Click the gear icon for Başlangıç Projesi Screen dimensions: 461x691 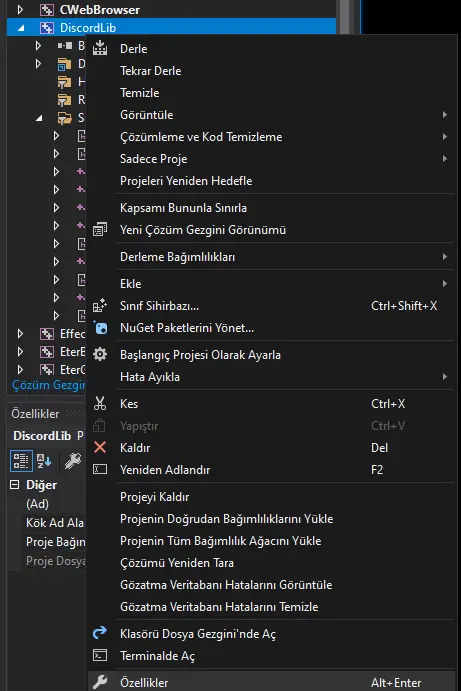pos(100,354)
